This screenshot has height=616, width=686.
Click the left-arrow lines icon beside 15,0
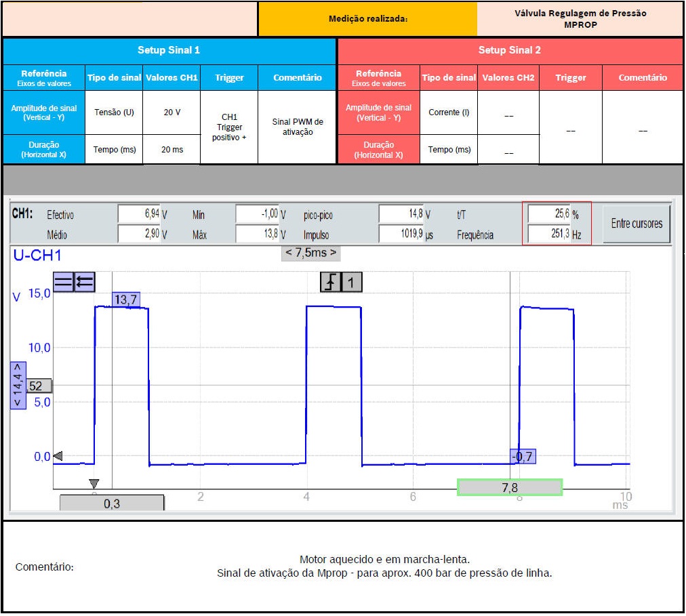point(85,282)
